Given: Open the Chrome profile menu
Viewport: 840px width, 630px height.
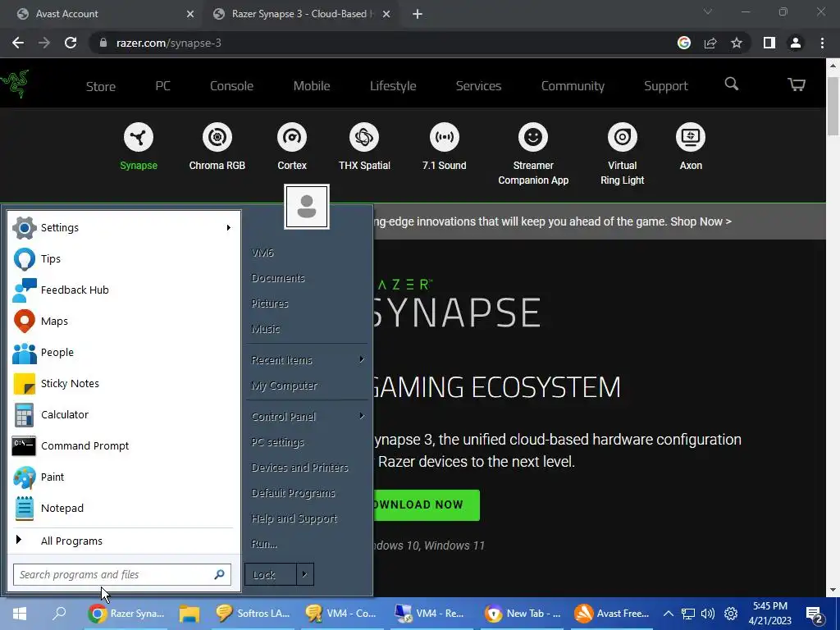Looking at the screenshot, I should (x=796, y=43).
